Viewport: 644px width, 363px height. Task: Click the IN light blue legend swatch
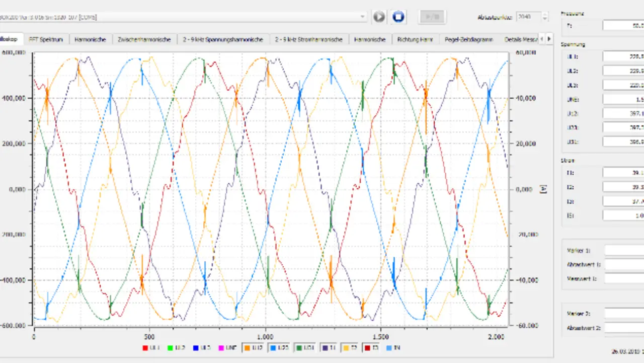tap(388, 348)
